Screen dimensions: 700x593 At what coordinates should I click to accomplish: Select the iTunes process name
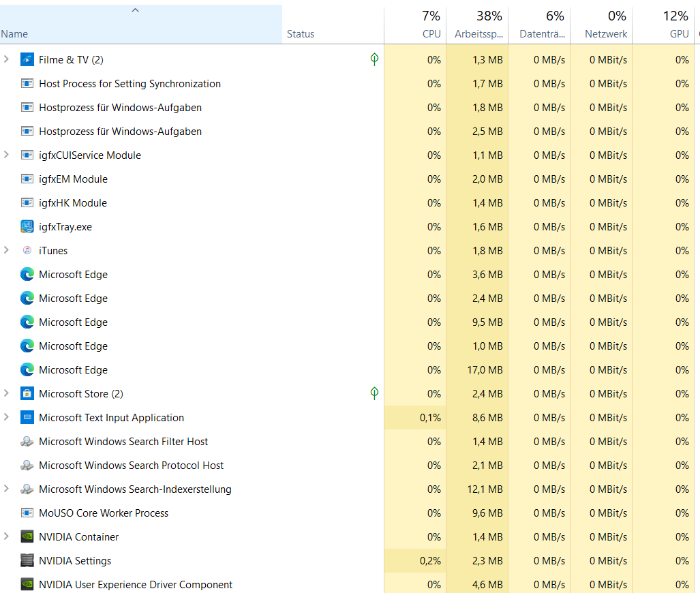pyautogui.click(x=53, y=251)
